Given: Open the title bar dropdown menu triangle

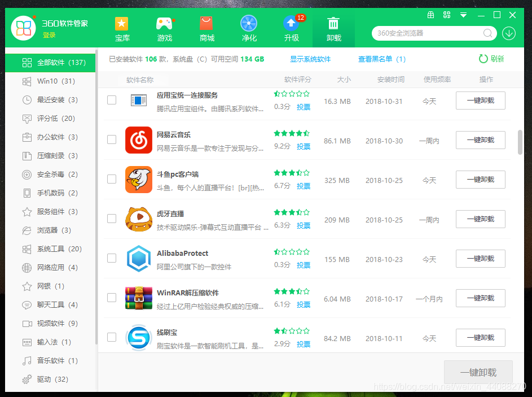Looking at the screenshot, I should [x=463, y=15].
